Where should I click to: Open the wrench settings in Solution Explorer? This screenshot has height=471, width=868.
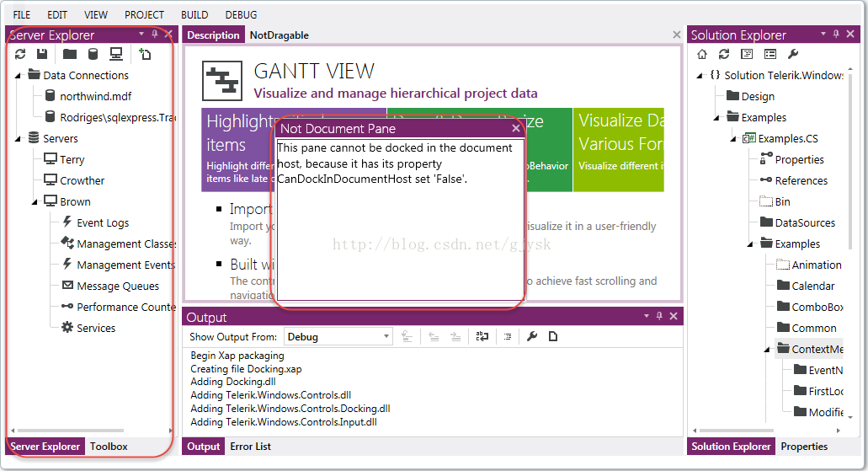(793, 54)
